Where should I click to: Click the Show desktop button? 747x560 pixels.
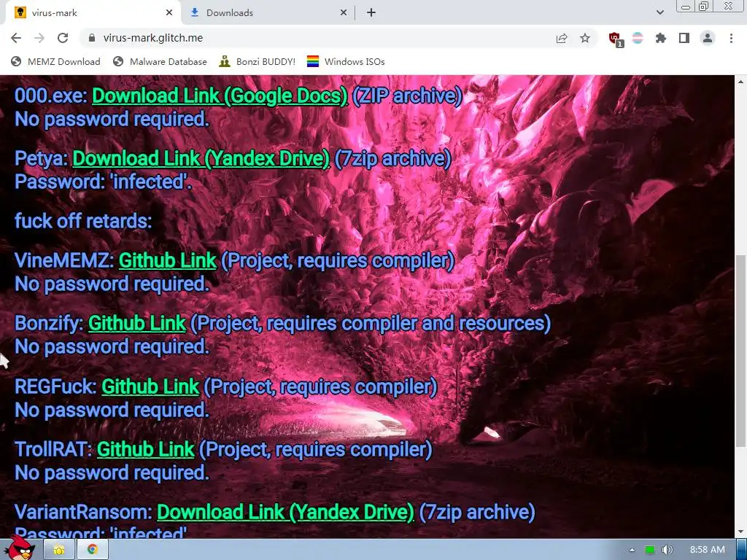742,550
